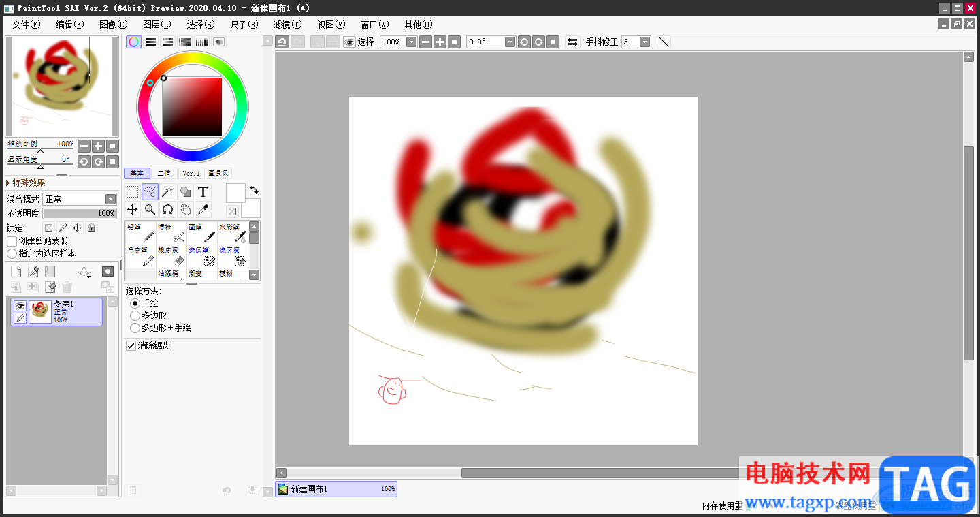Toggle the RGB slider panel
The image size is (980, 517).
click(x=151, y=42)
